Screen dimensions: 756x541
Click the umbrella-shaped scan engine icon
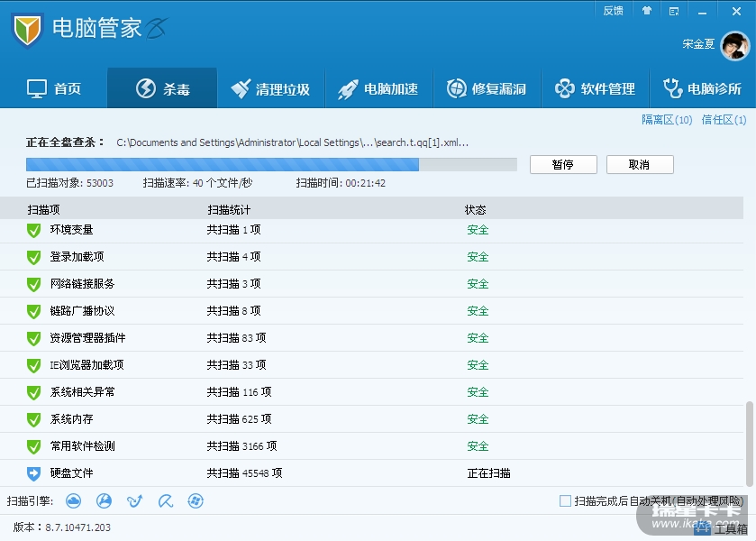coord(166,500)
